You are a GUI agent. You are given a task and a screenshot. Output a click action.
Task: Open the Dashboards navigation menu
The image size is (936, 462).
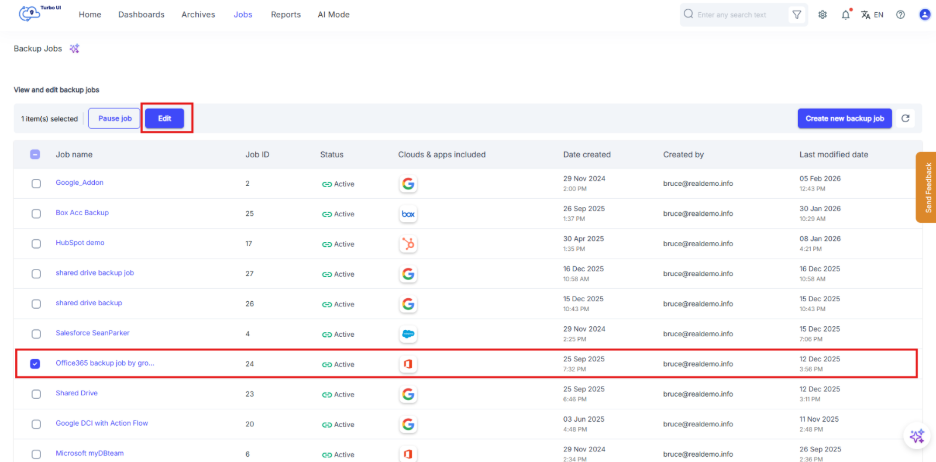(141, 15)
